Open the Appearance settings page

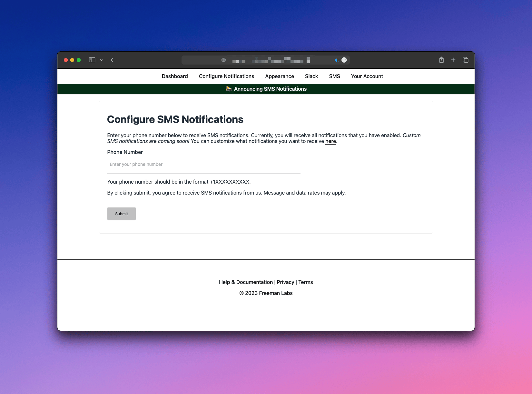tap(279, 76)
